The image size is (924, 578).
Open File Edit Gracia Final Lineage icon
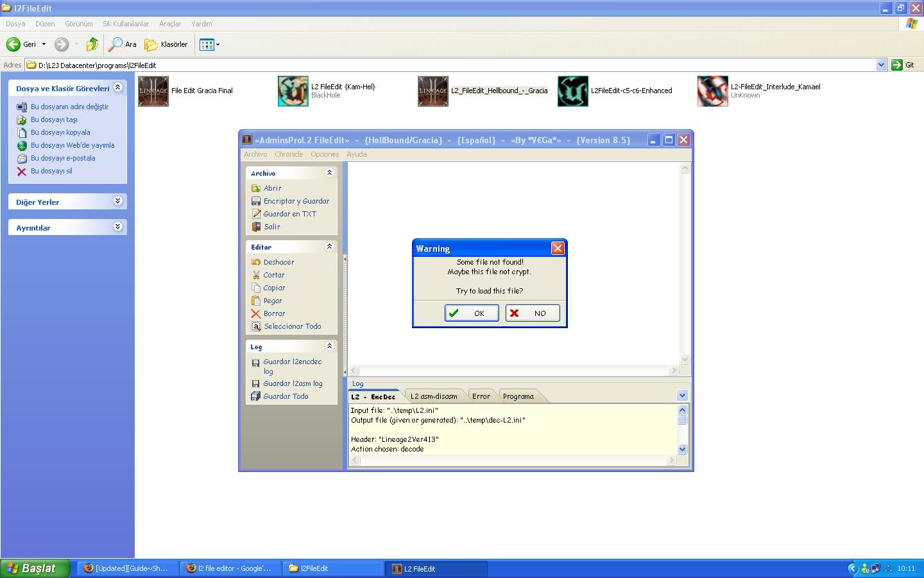click(x=153, y=91)
